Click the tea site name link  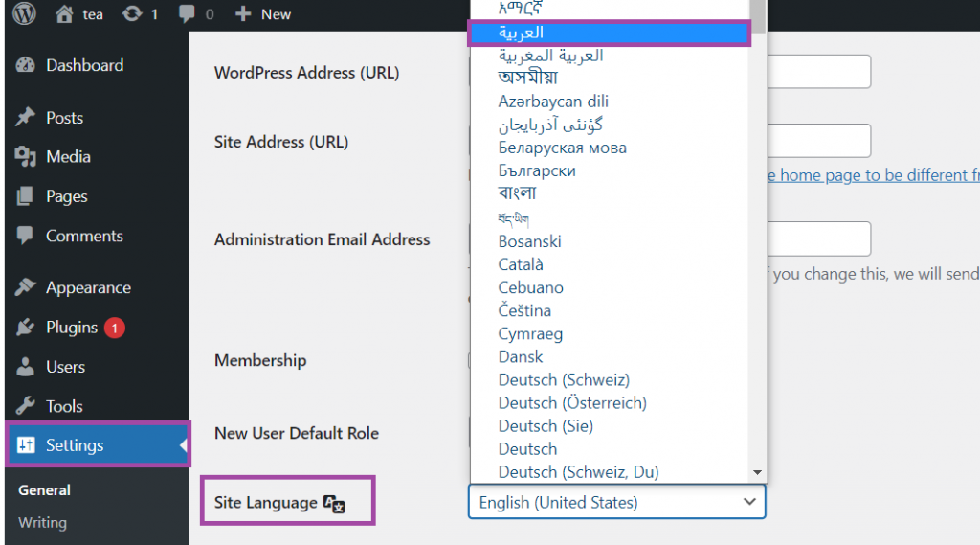[x=93, y=14]
